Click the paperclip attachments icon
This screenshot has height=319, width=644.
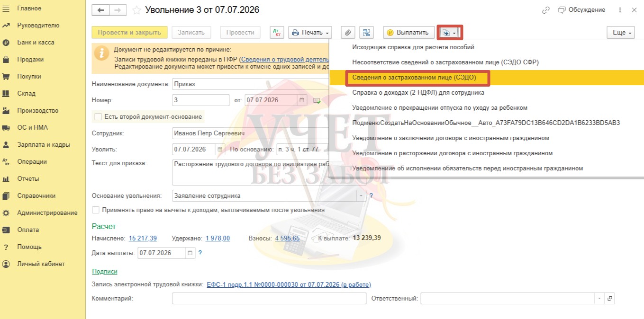[x=348, y=32]
